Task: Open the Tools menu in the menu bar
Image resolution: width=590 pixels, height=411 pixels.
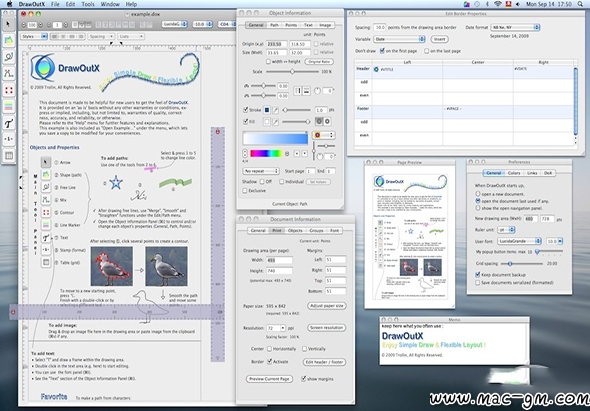Action: coord(88,4)
